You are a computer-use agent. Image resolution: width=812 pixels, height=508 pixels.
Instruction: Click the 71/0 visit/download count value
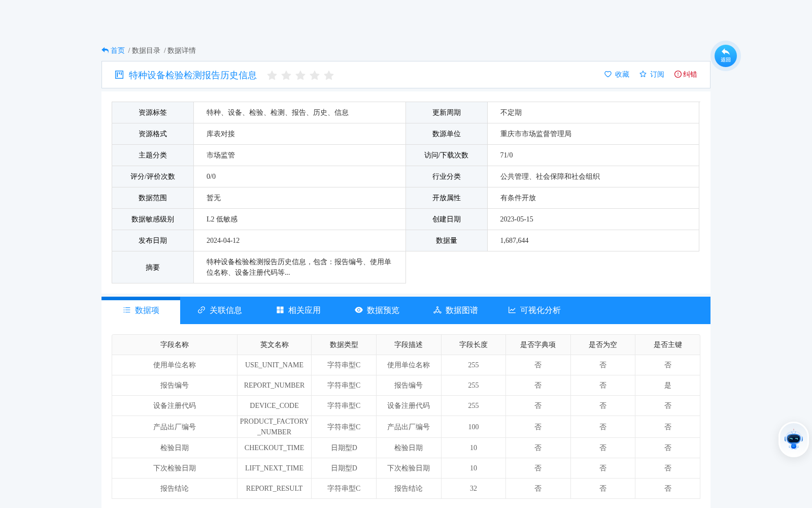pyautogui.click(x=506, y=155)
